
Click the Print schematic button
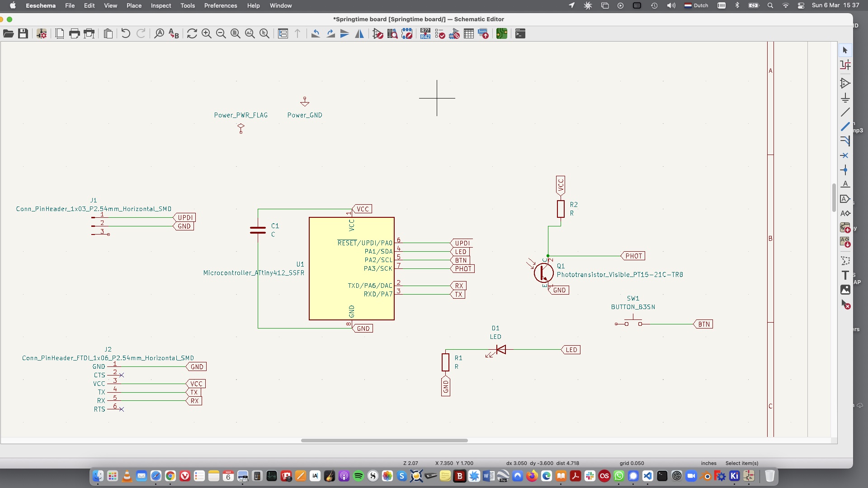pyautogui.click(x=74, y=34)
